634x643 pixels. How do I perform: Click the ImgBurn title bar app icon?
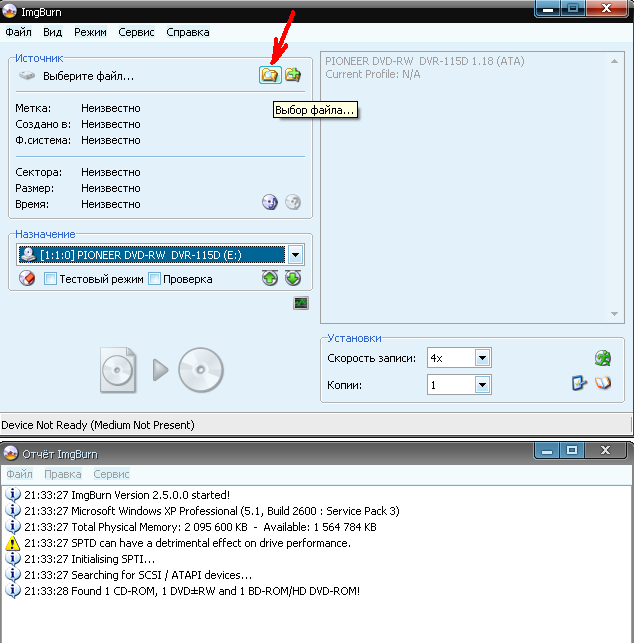tap(9, 11)
